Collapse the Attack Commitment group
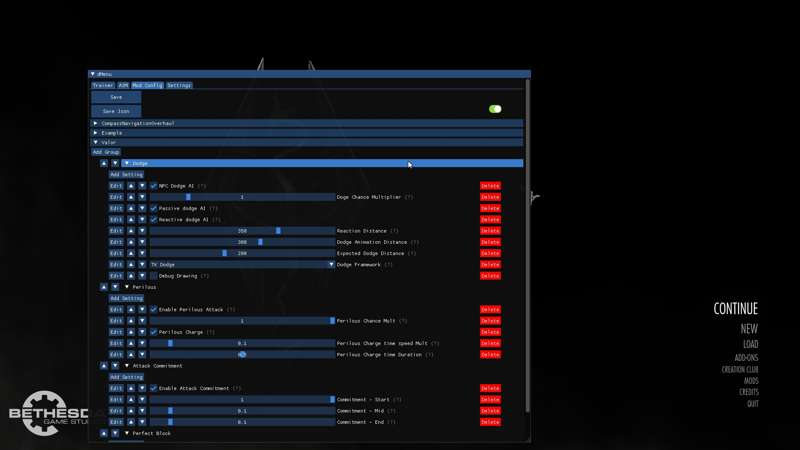This screenshot has width=800, height=450. pos(127,366)
